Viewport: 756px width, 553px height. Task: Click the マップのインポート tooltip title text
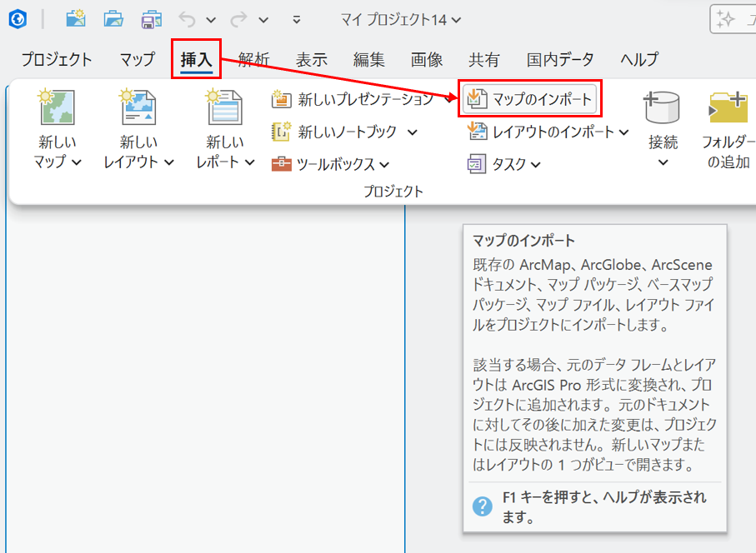pos(523,241)
